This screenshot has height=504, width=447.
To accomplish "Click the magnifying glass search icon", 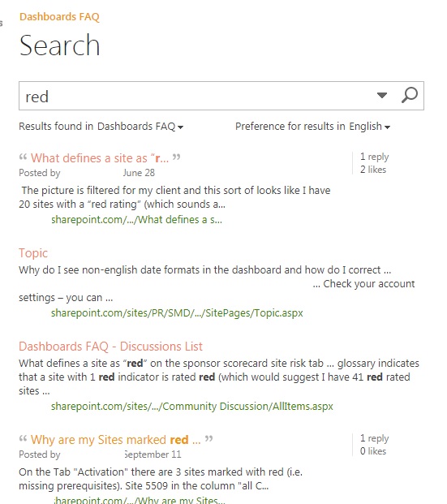I will tap(410, 95).
